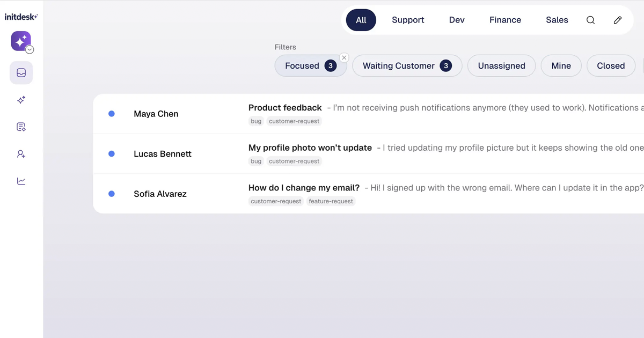Open the inbox panel in the sidebar
The image size is (644, 338).
point(21,72)
